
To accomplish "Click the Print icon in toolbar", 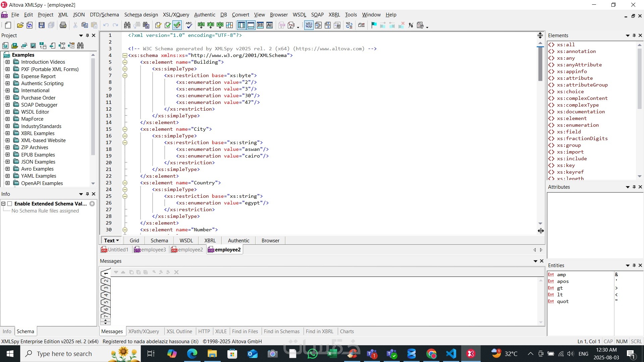I will click(x=63, y=25).
